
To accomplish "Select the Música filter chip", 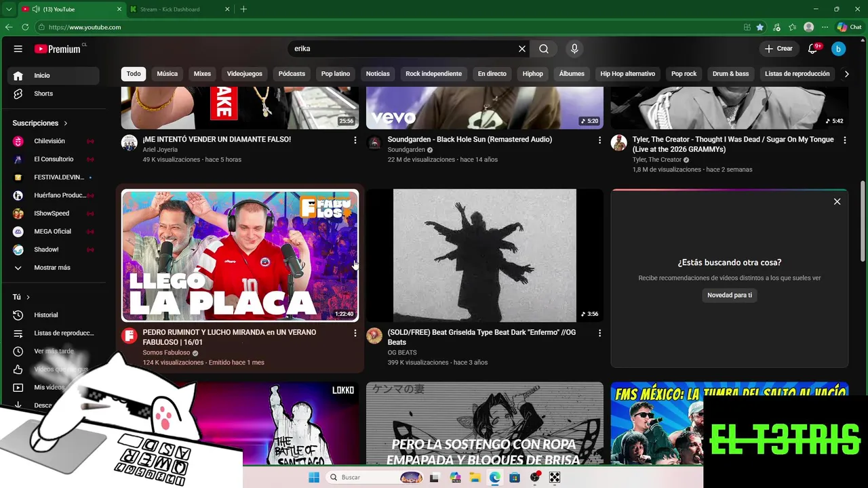I will [167, 74].
